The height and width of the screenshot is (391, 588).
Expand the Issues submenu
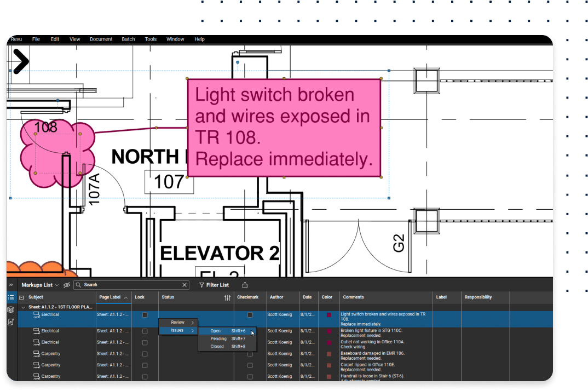coord(178,330)
